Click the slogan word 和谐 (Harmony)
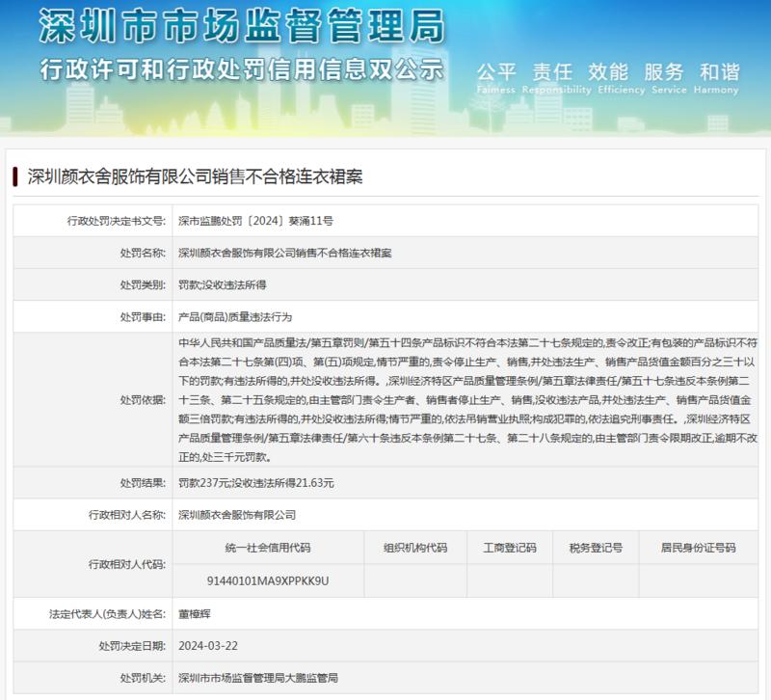Image resolution: width=771 pixels, height=700 pixels. 720,72
